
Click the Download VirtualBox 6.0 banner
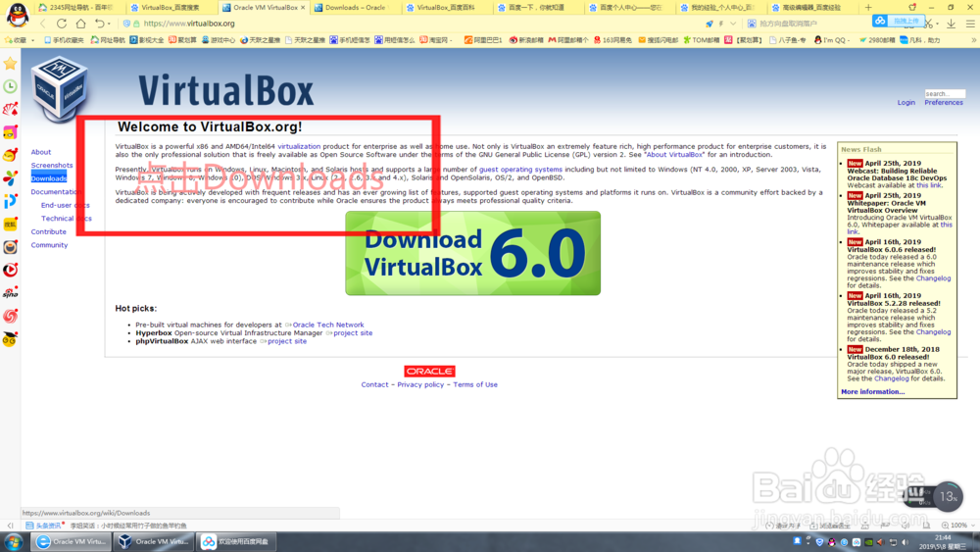click(473, 253)
